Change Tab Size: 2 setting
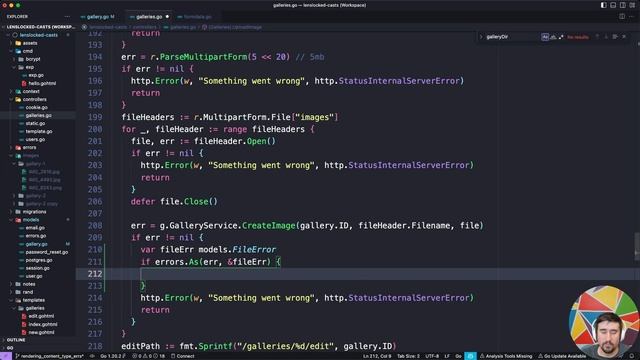The height and width of the screenshot is (360, 640). (x=408, y=356)
